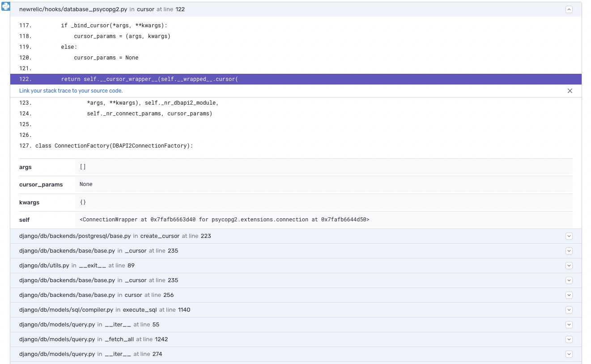Expand the __iter__ line 55 frame
The height and width of the screenshot is (364, 591).
click(569, 325)
